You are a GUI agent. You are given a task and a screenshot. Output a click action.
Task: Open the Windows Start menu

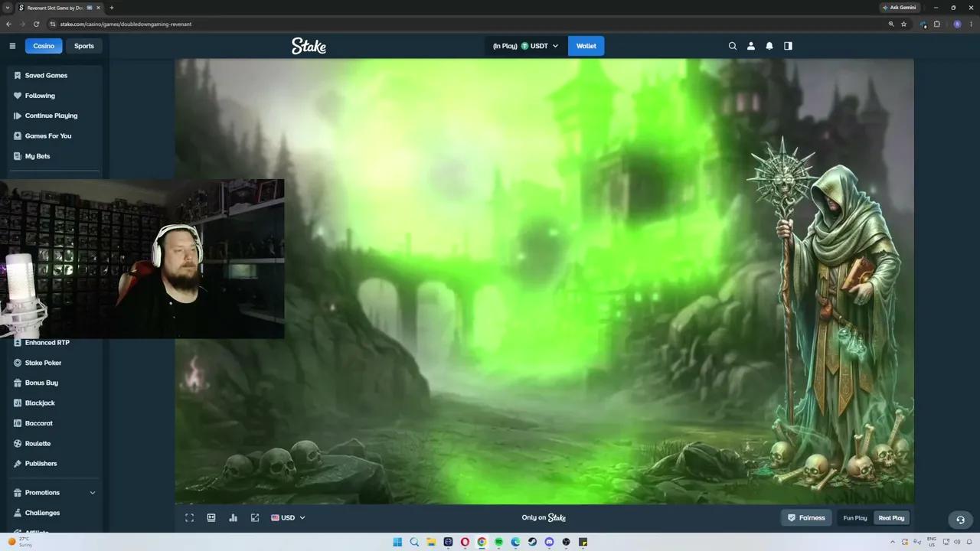point(397,542)
